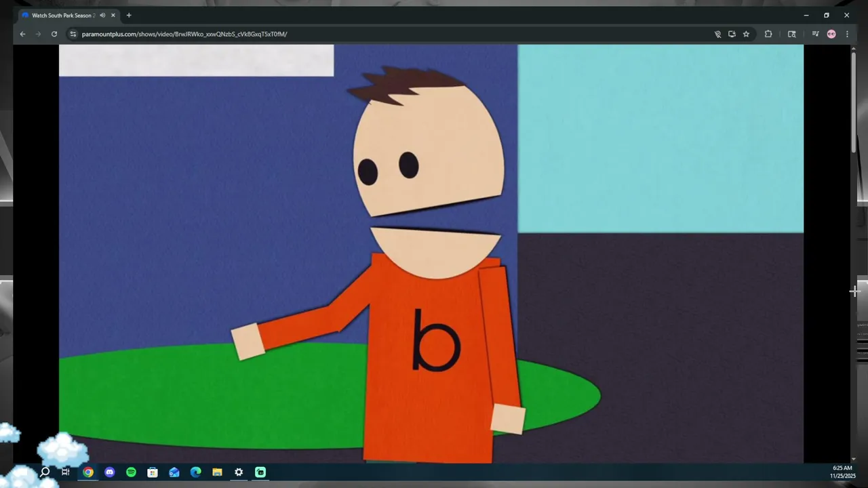Open File Explorer from the taskbar
Screen dimensions: 868x488
217,472
